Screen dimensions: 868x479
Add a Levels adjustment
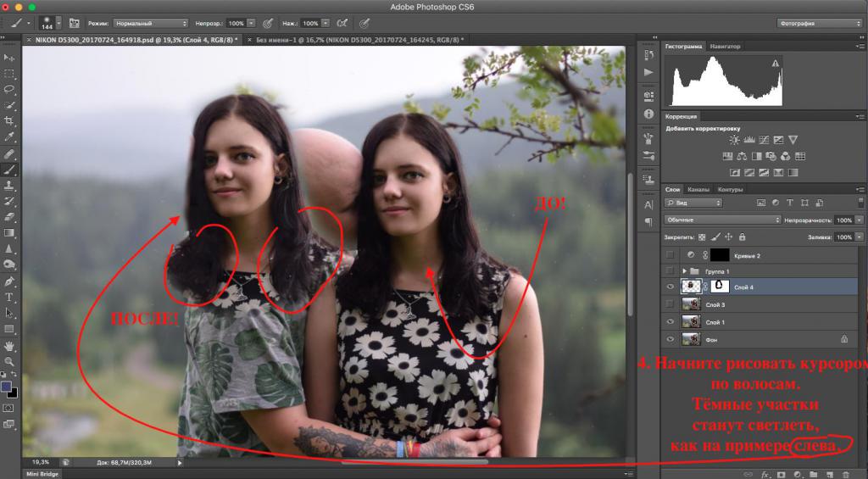(x=749, y=140)
